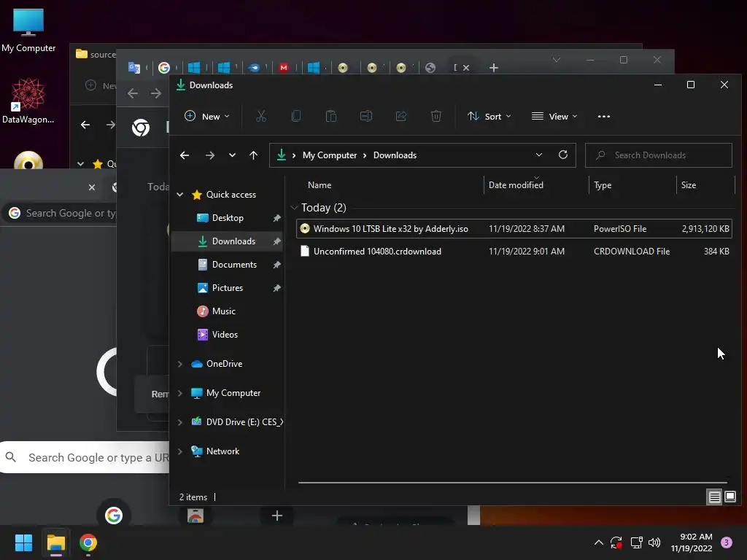
Task: Select Music in navigation pane
Action: tap(228, 311)
